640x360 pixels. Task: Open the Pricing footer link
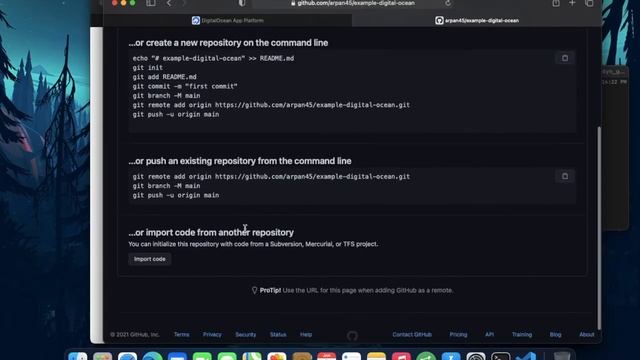coord(458,334)
